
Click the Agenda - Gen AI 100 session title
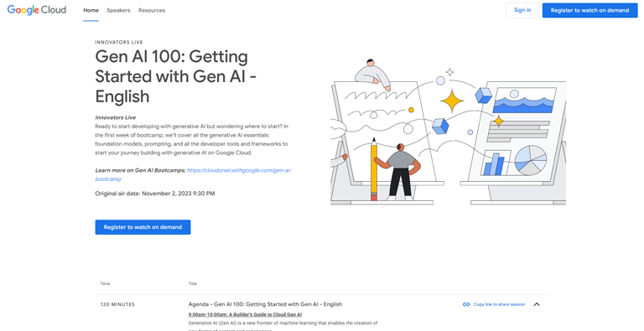click(265, 304)
